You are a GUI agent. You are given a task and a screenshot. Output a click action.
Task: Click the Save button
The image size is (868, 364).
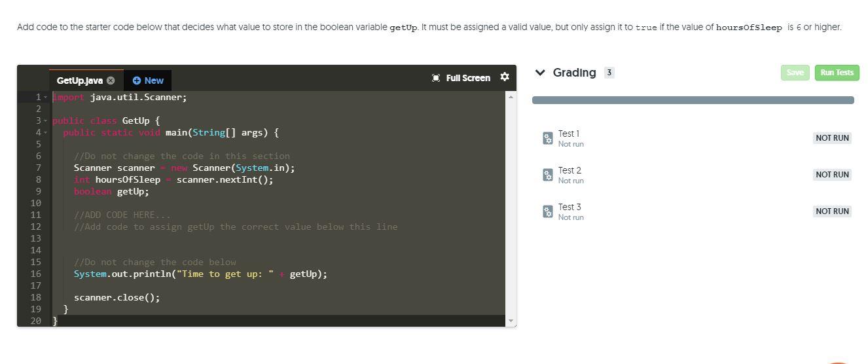tap(795, 73)
